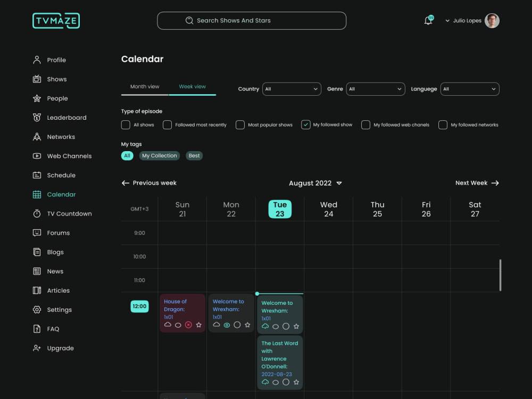Toggle watched eye on Monday's Welcome to Wrexham
The width and height of the screenshot is (532, 399).
pos(227,325)
